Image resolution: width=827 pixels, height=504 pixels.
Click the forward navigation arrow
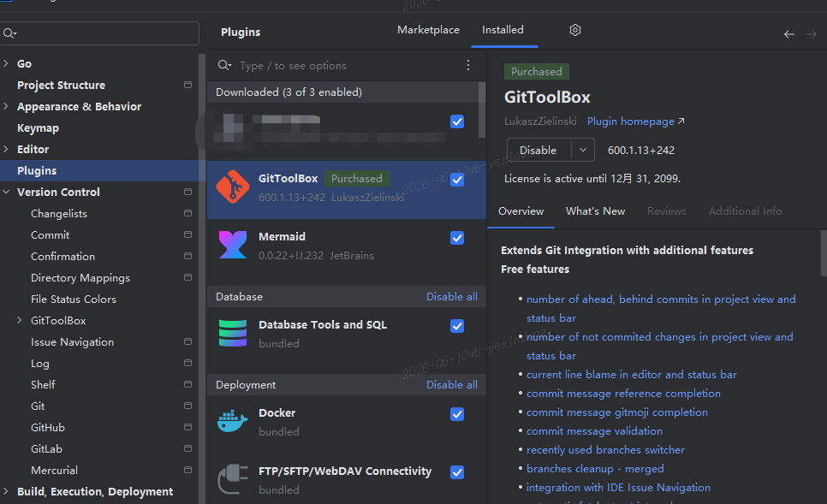(x=812, y=34)
